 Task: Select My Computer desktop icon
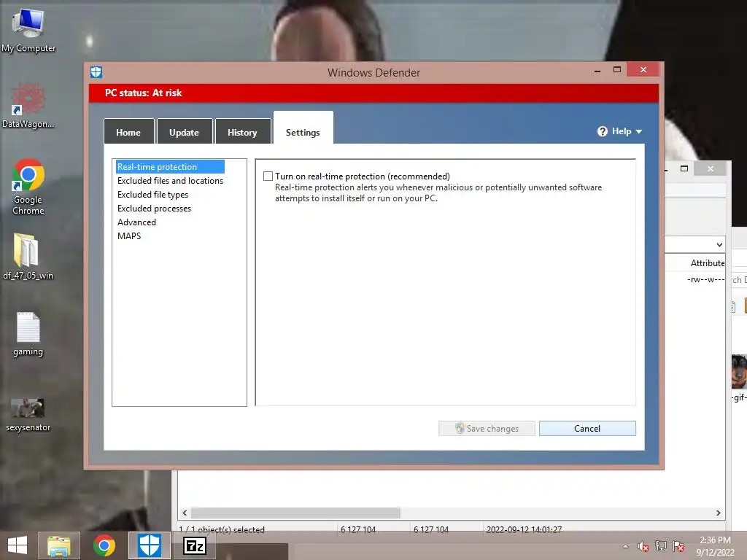tap(28, 31)
